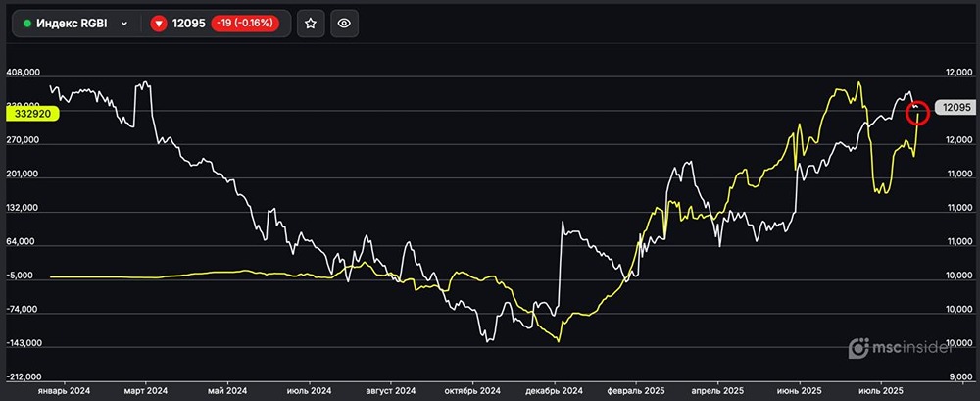The width and height of the screenshot is (980, 401).
Task: Select the Индекс RGBI instrument label
Action: pos(73,23)
